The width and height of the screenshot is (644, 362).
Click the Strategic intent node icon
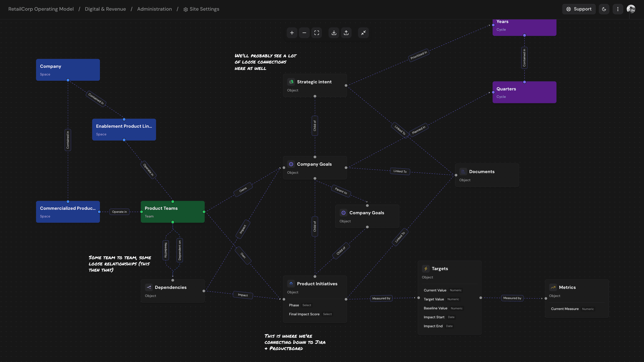click(291, 82)
